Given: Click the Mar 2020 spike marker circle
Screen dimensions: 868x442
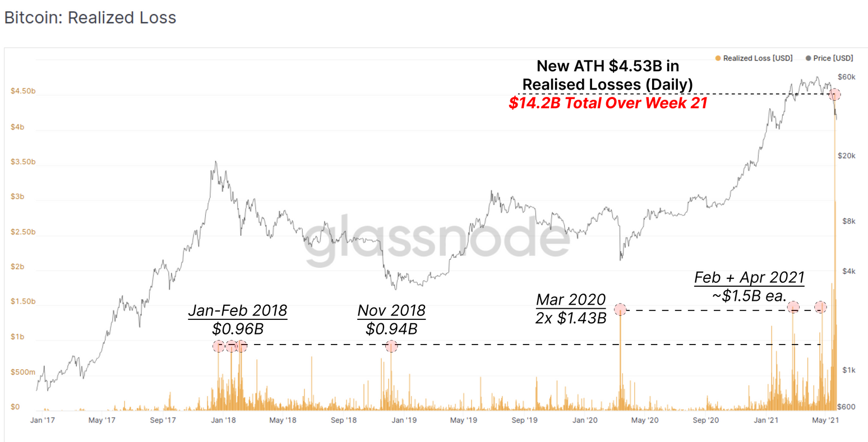Looking at the screenshot, I should (620, 309).
